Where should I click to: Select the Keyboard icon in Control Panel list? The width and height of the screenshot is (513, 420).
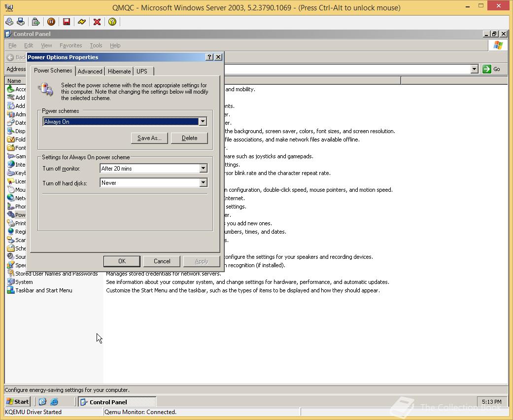11,173
